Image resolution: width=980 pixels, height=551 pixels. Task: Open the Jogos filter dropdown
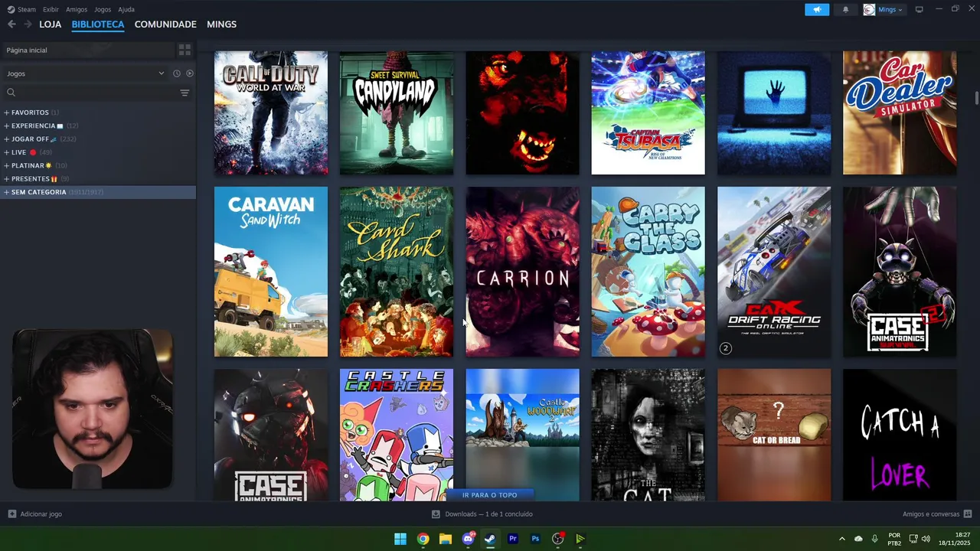[x=86, y=73]
